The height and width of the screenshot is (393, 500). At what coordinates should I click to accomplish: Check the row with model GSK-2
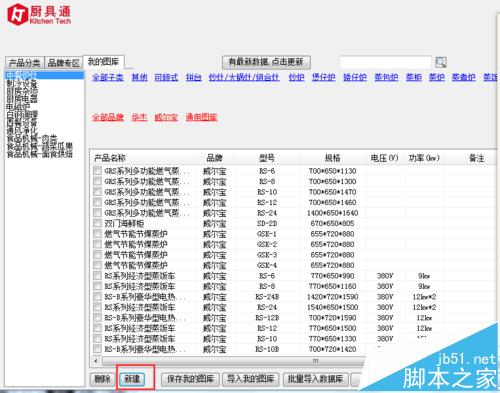coord(97,244)
